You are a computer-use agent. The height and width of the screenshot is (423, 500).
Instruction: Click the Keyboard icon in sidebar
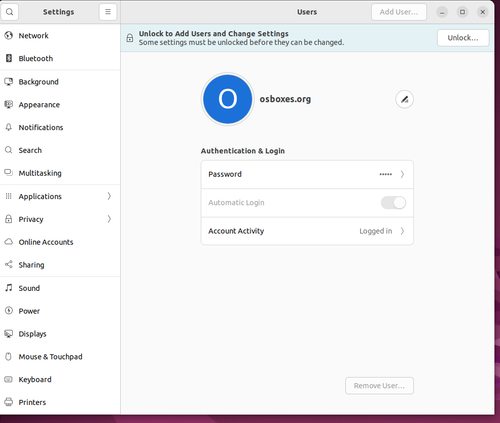(9, 379)
